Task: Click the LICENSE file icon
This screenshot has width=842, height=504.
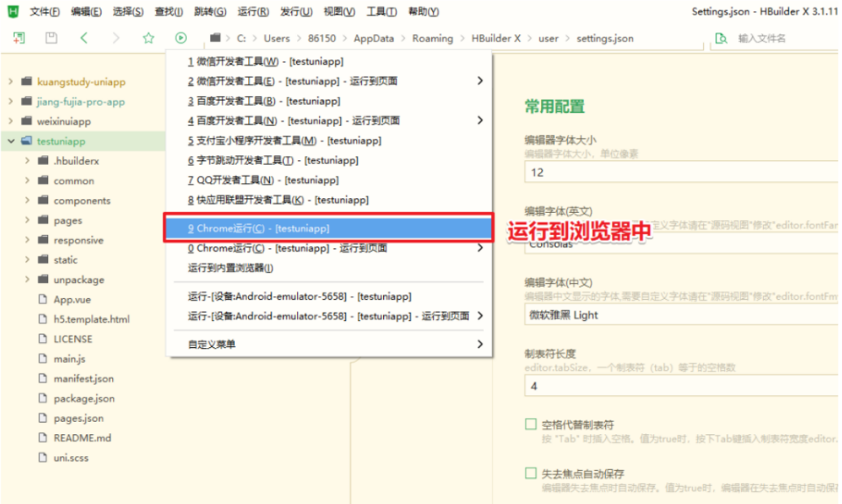Action: point(43,339)
